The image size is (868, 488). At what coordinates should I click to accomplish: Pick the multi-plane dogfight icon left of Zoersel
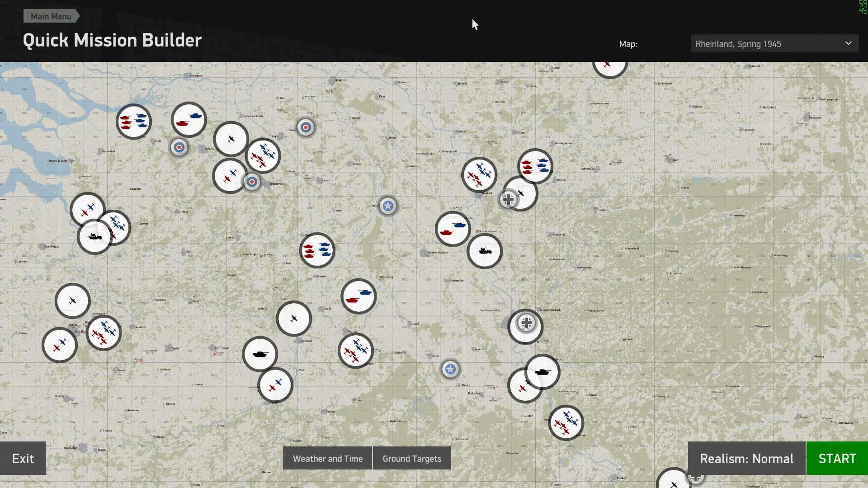[x=117, y=226]
